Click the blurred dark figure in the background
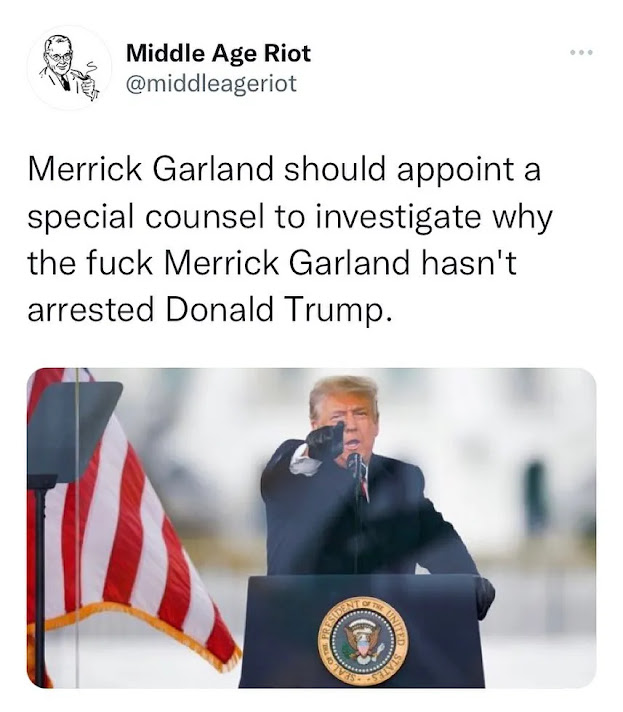 (536, 493)
